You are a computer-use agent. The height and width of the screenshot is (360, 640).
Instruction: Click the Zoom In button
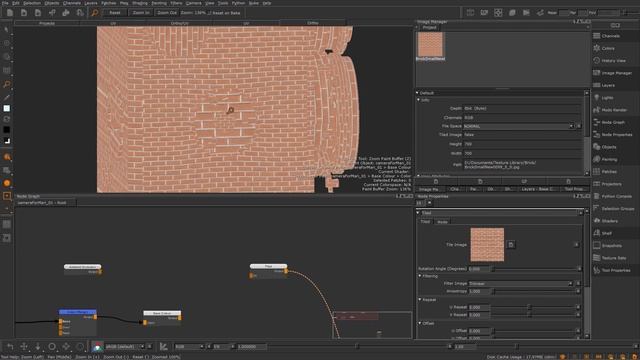141,13
